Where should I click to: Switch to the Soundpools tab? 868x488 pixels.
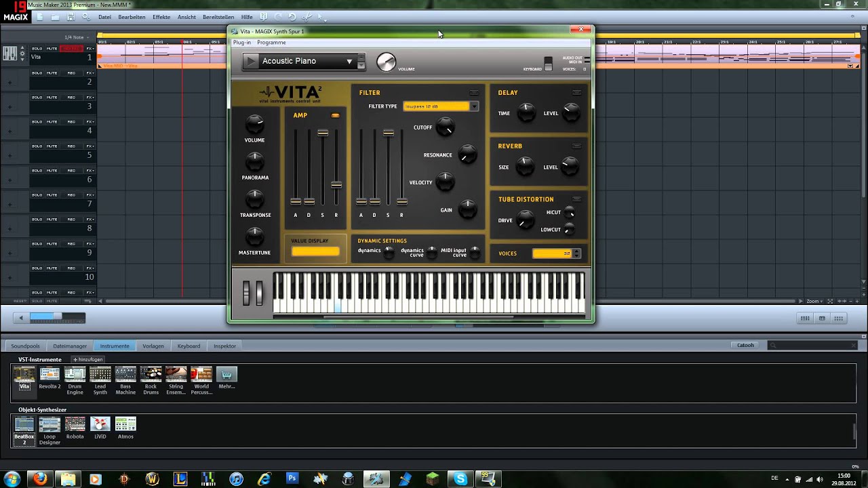tap(25, 346)
